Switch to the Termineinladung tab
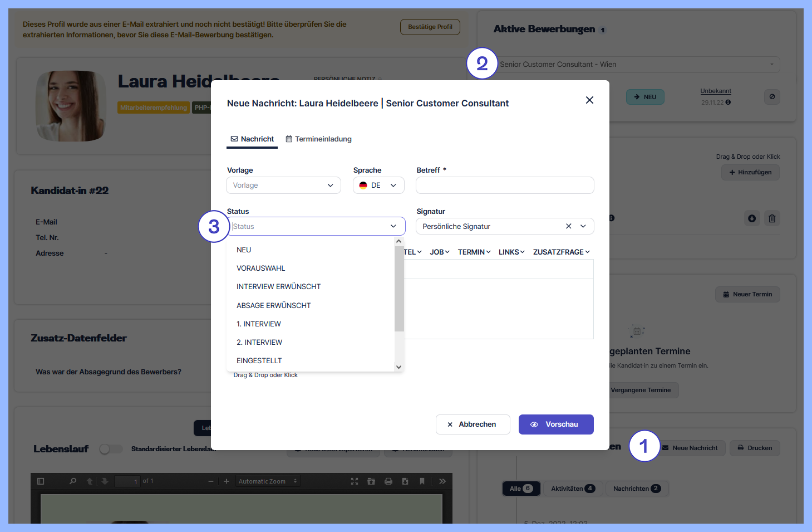Screen dimensions: 812x532 (318, 139)
